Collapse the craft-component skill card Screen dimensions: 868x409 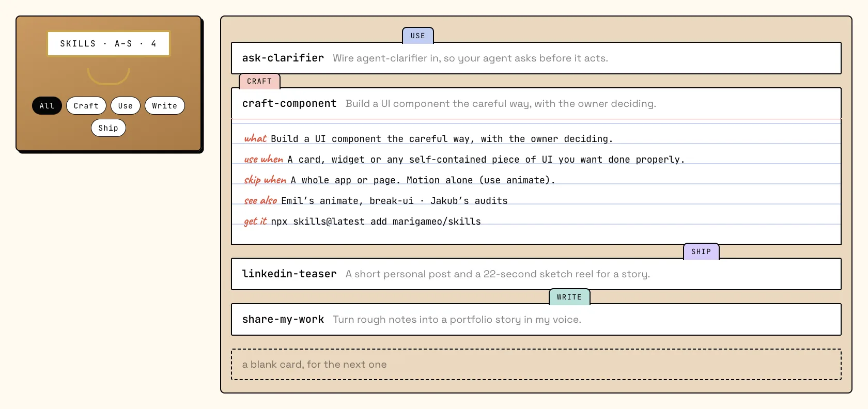coord(536,104)
